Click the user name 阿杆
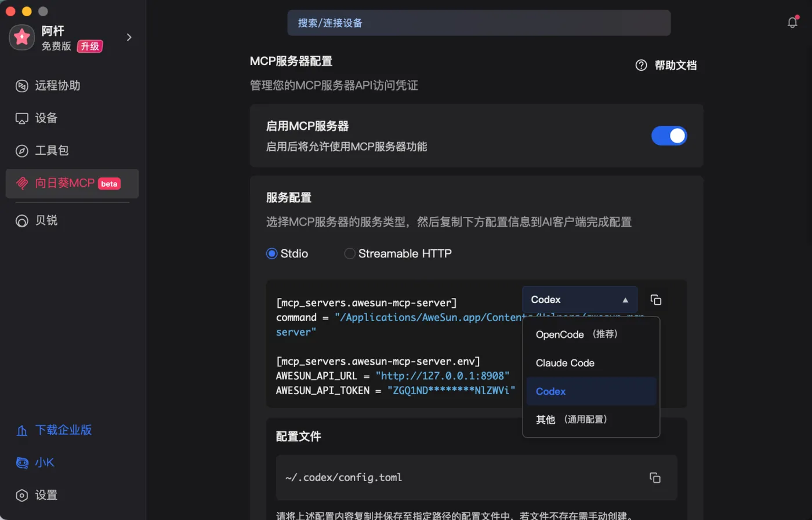This screenshot has width=812, height=520. click(x=53, y=31)
